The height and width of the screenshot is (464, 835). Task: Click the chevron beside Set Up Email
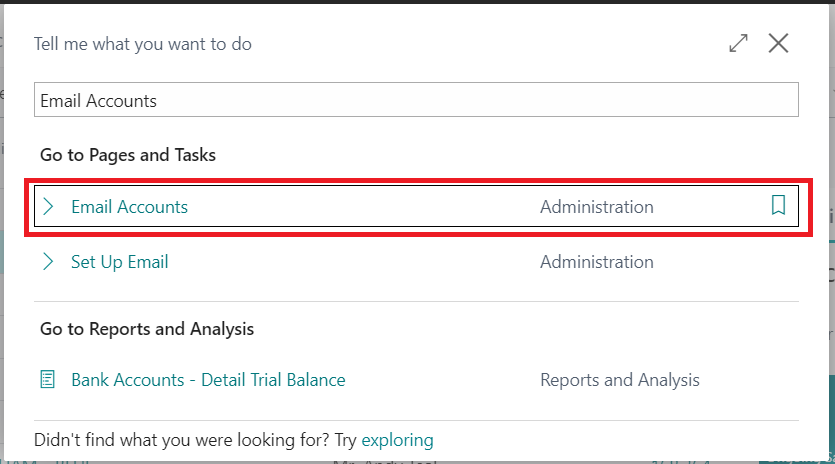pyautogui.click(x=48, y=262)
